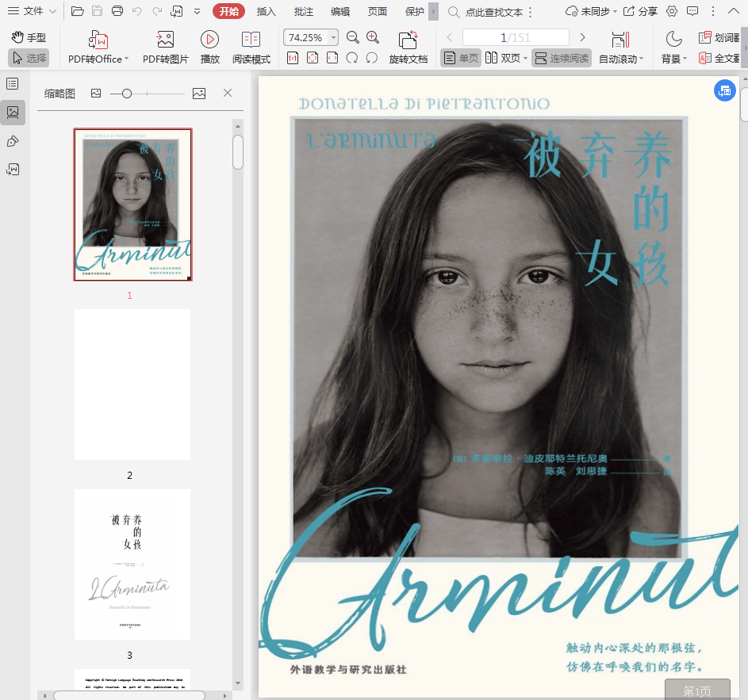
Task: Click the zoom in magnifier icon
Action: (x=373, y=38)
